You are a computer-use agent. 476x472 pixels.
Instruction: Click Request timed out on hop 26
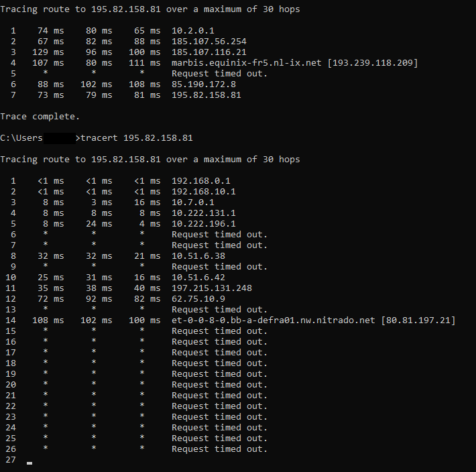point(219,449)
